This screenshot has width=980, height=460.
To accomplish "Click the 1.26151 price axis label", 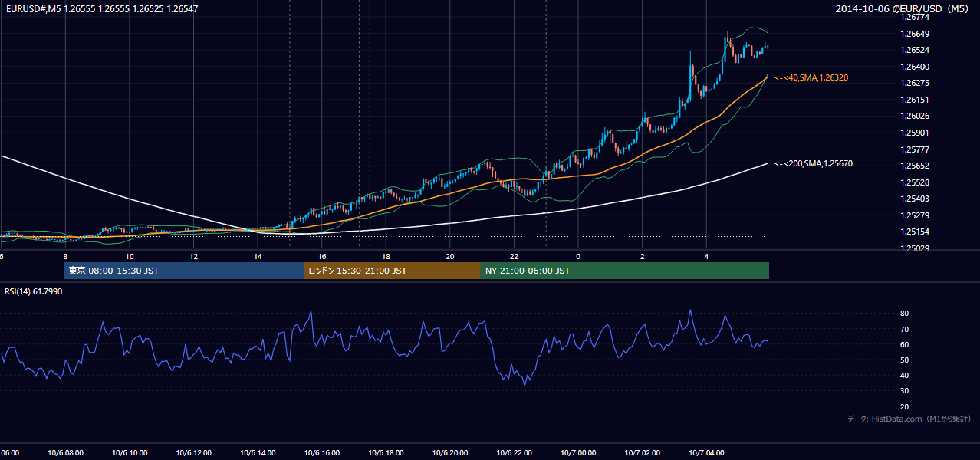I will pyautogui.click(x=915, y=100).
